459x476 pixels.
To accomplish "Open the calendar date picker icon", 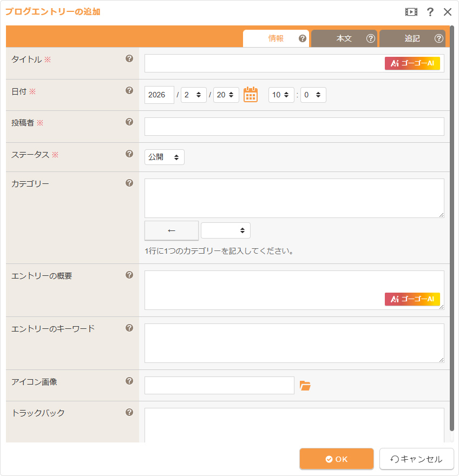I will click(x=250, y=95).
